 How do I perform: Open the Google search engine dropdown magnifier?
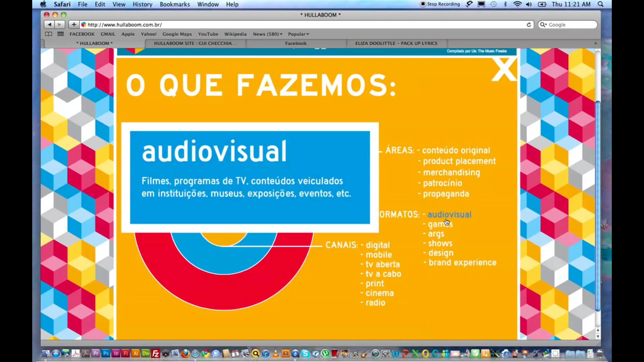tap(543, 24)
